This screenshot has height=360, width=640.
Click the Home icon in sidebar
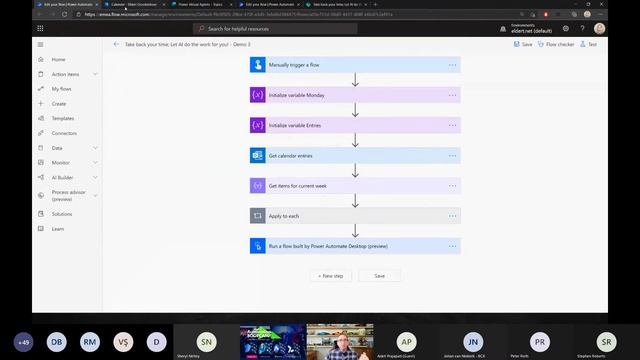[41, 60]
